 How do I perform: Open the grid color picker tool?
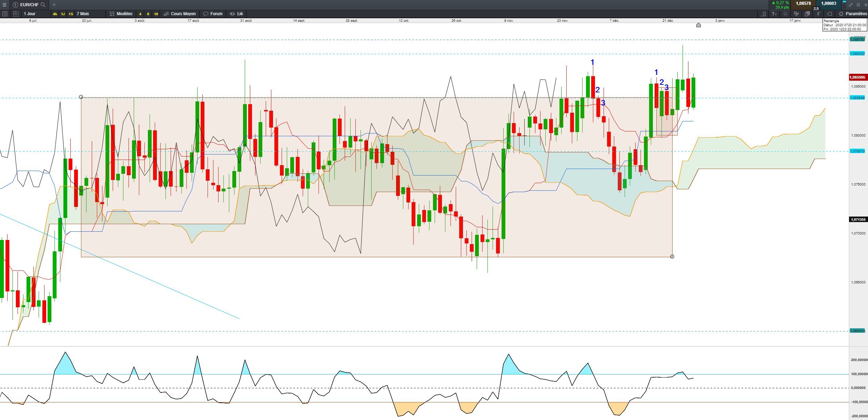click(x=796, y=14)
